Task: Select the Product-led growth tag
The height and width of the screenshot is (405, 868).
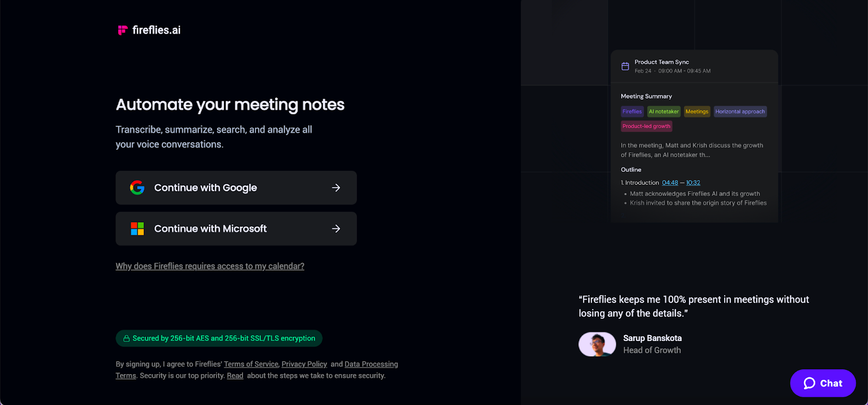Action: [646, 126]
